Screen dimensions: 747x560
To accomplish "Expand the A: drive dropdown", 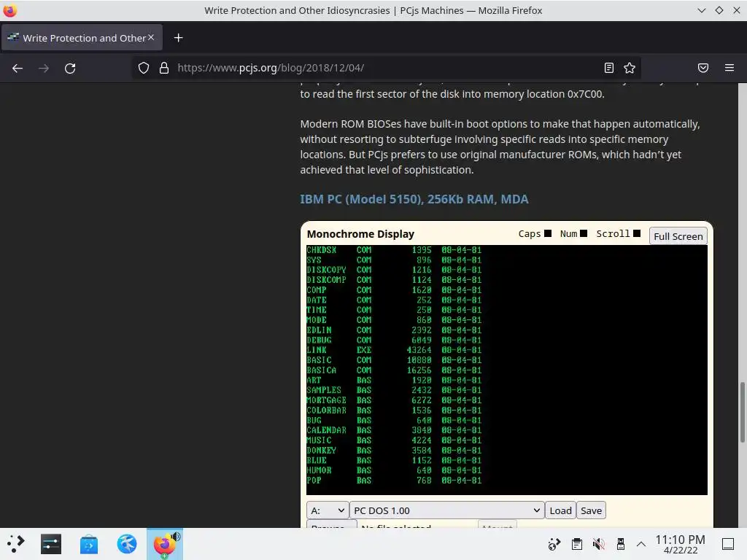I will [328, 510].
